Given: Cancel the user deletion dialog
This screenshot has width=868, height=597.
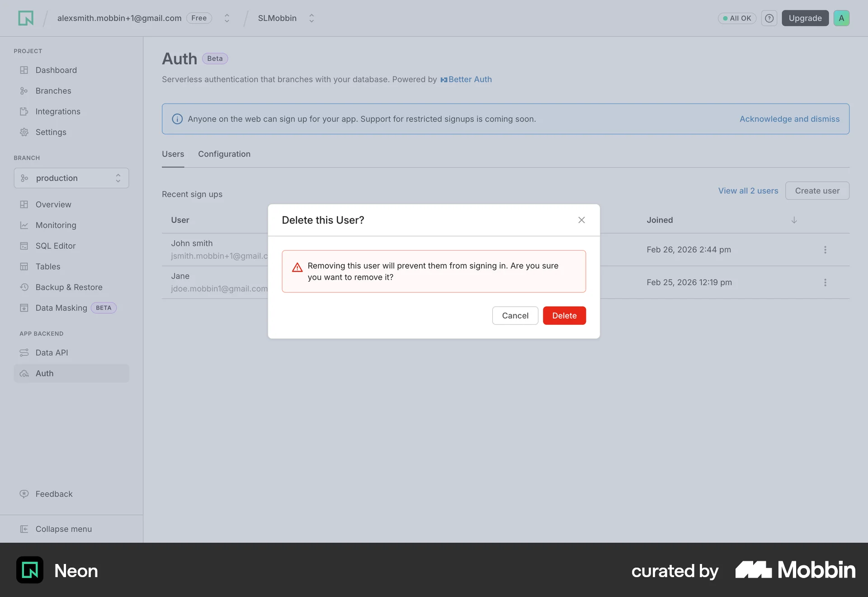Looking at the screenshot, I should 515,316.
